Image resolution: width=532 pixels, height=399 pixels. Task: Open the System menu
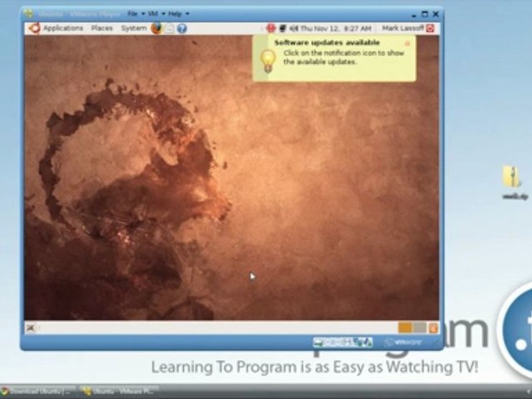click(x=134, y=28)
